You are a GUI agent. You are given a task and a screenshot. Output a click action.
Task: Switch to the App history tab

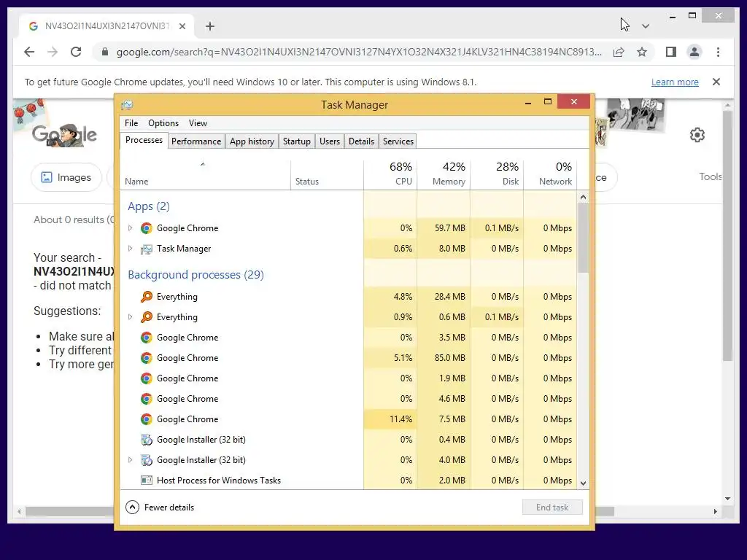coord(252,141)
